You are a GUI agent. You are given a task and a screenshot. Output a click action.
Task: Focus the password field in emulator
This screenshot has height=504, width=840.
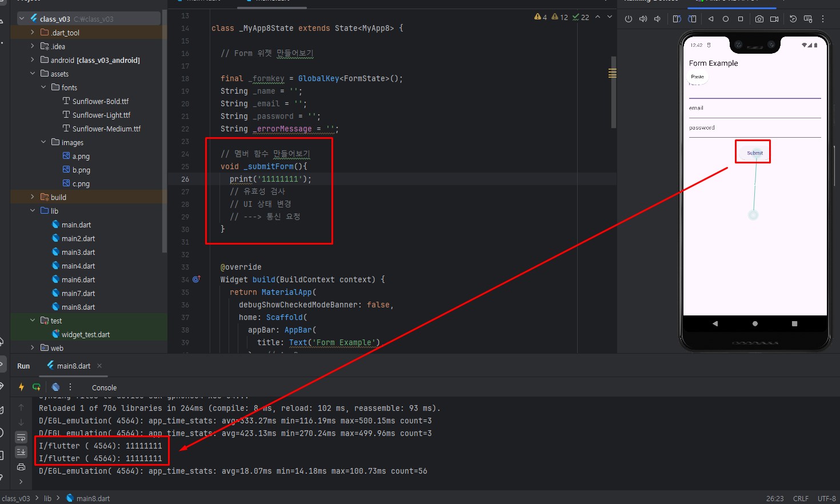point(754,129)
